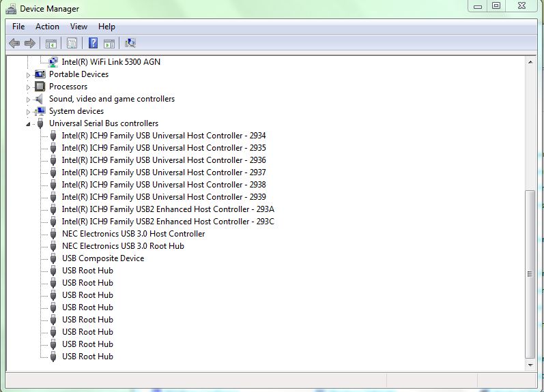Expand the Portable Devices node
Screen dimensions: 544x392
[x=28, y=75]
